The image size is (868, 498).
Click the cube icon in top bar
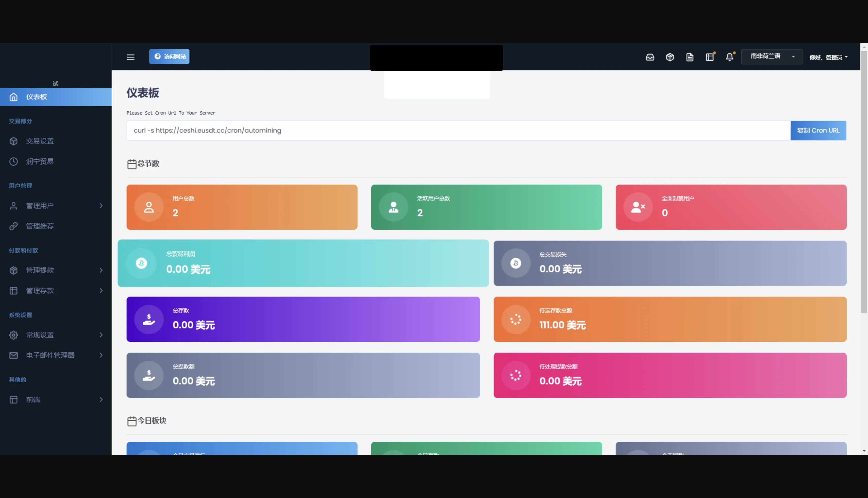click(x=670, y=57)
